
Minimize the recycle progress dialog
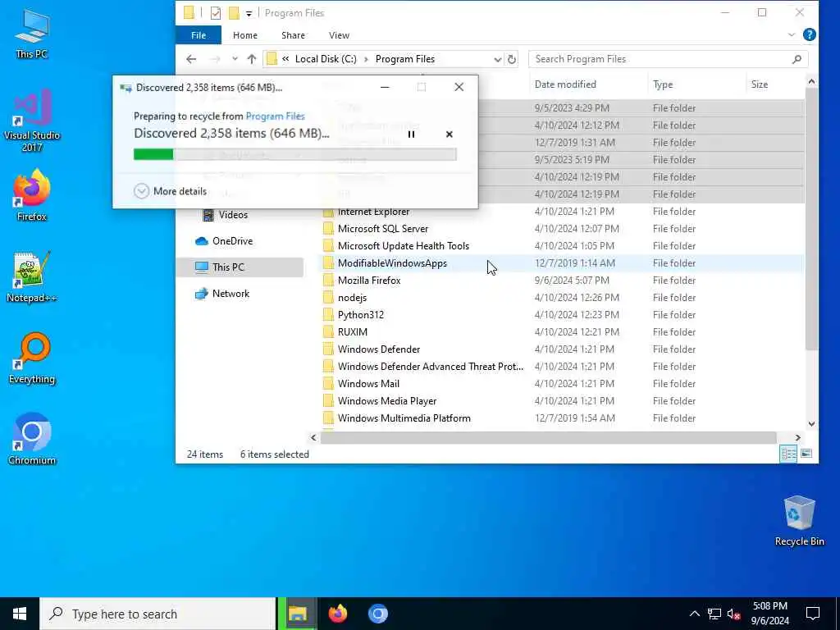385,87
